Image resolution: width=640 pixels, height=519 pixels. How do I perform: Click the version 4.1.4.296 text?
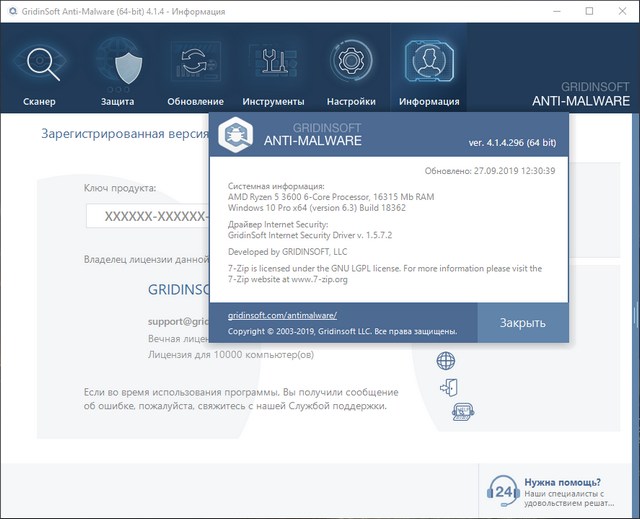512,143
